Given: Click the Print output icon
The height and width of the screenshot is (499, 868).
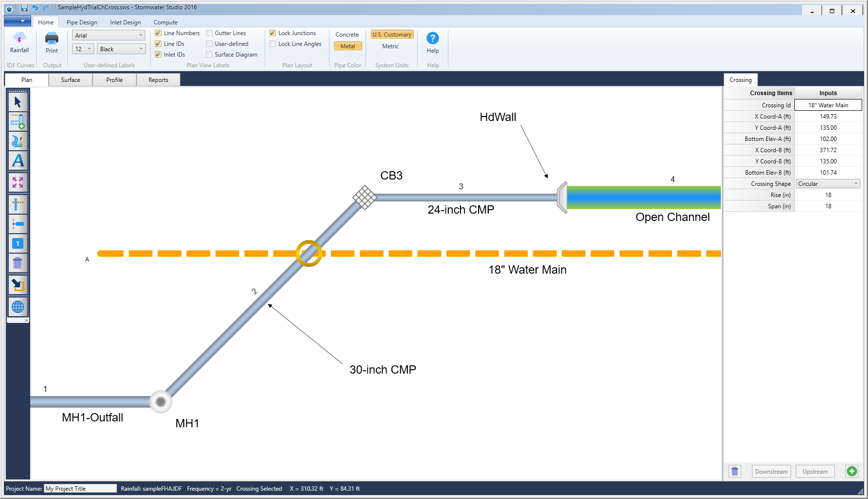Looking at the screenshot, I should pyautogui.click(x=51, y=44).
